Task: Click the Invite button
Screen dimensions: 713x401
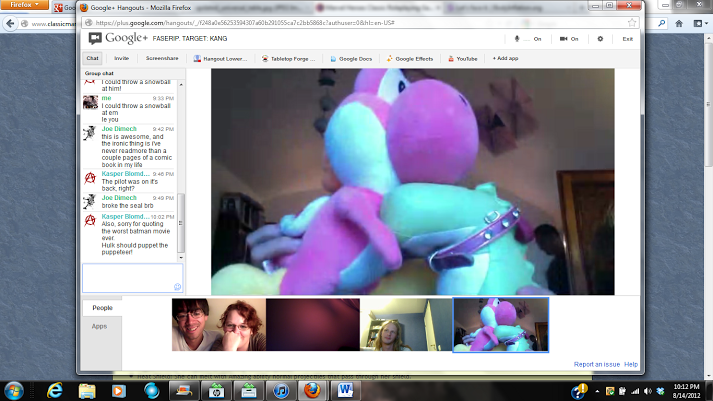Action: (121, 58)
